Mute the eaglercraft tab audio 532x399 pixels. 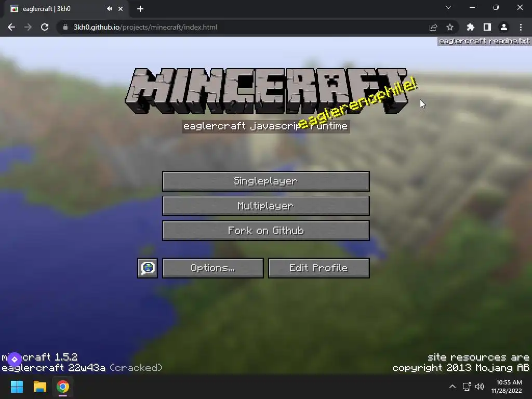(x=109, y=9)
